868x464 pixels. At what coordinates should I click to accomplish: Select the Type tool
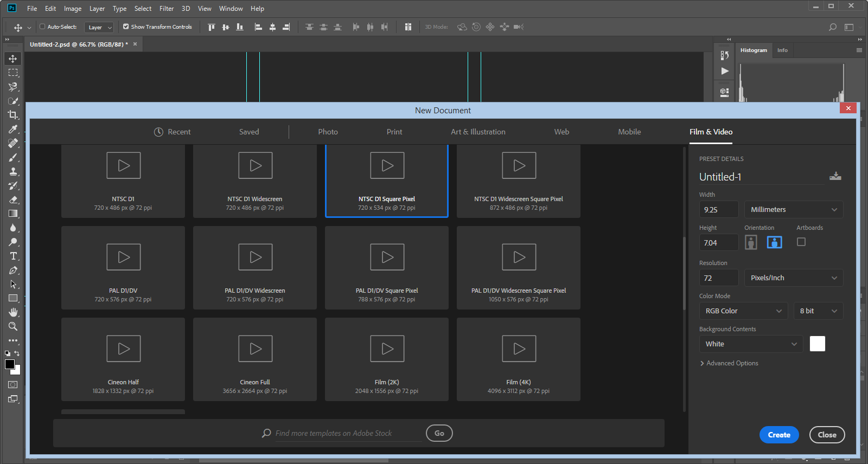tap(12, 256)
